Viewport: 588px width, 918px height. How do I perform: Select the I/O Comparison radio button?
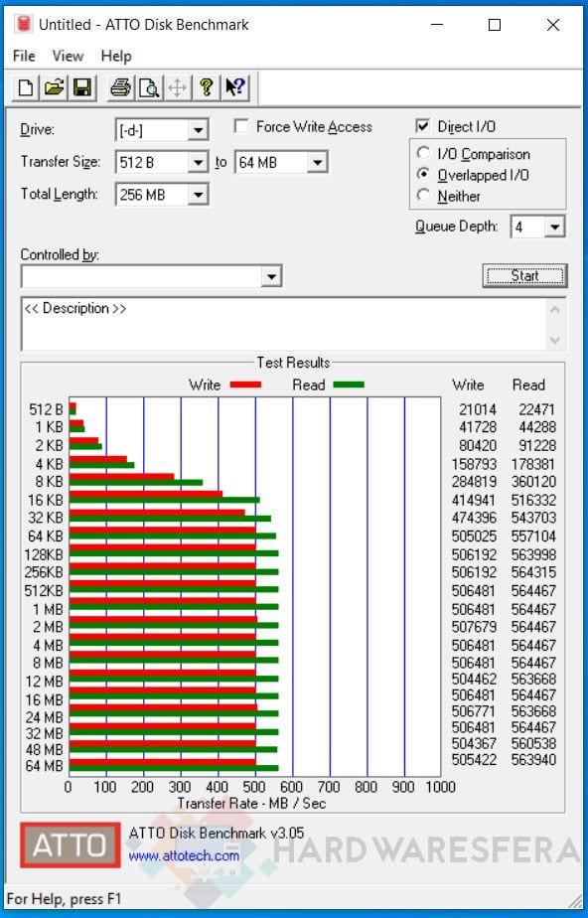click(423, 153)
